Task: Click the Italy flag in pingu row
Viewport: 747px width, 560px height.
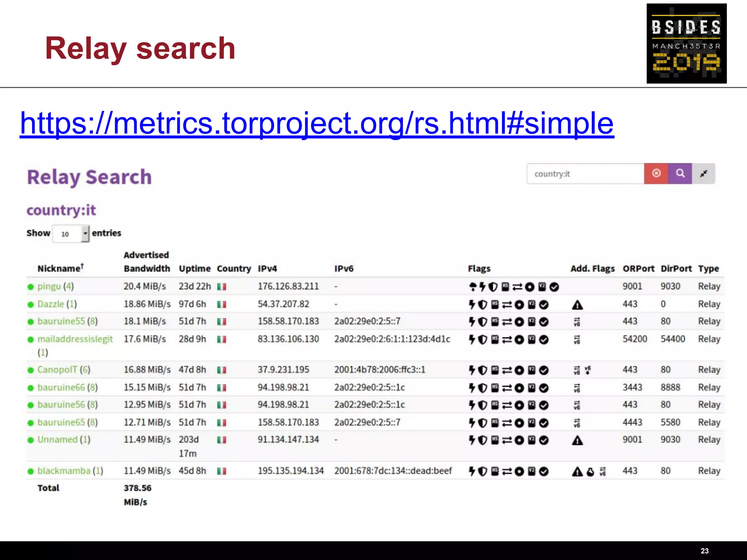Action: (222, 287)
